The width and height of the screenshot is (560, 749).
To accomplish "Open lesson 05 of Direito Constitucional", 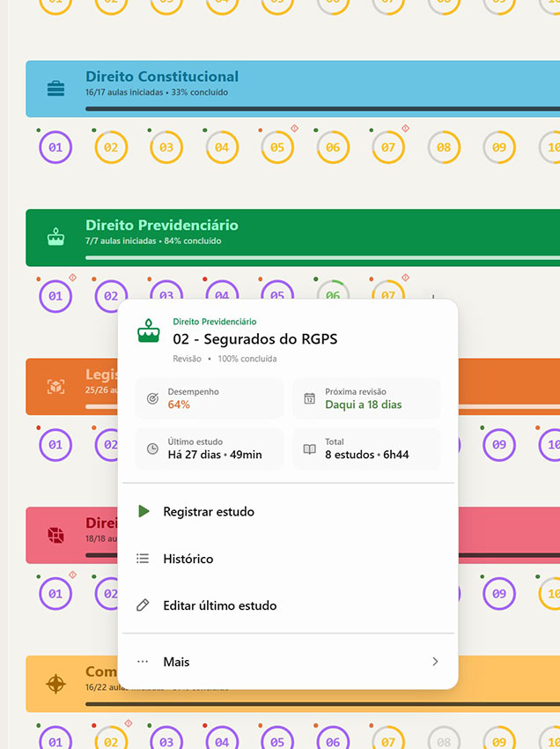I will coord(277,147).
